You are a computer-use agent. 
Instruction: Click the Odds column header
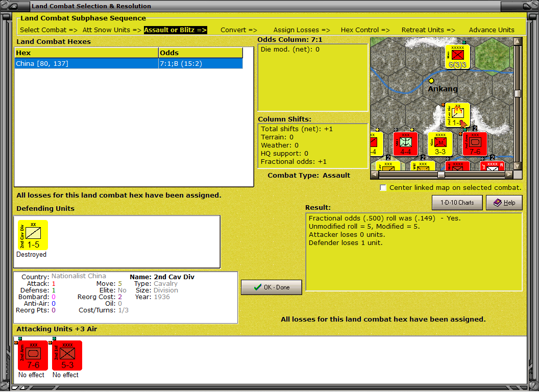coord(201,53)
